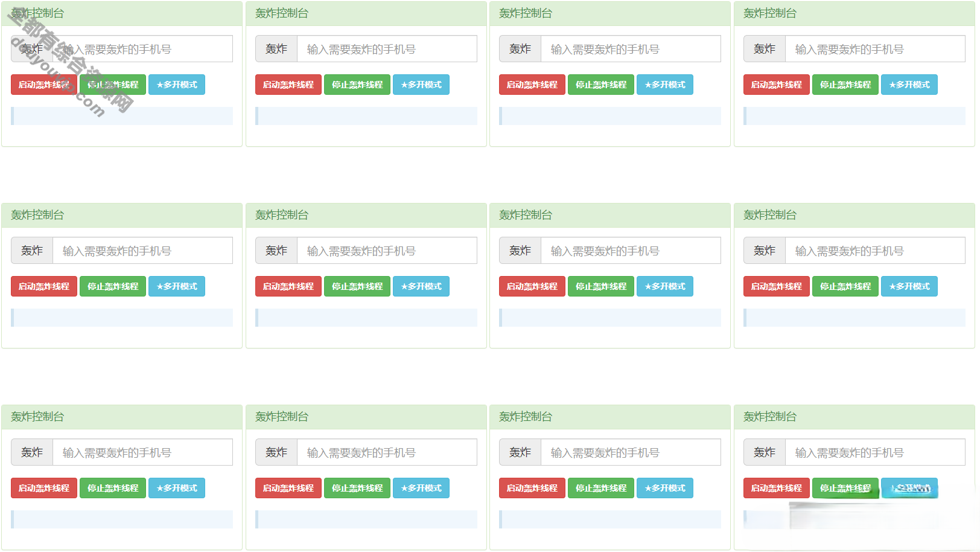Focus phone number input in row 1, column 1 panel
The width and height of the screenshot is (980, 552).
[x=142, y=49]
